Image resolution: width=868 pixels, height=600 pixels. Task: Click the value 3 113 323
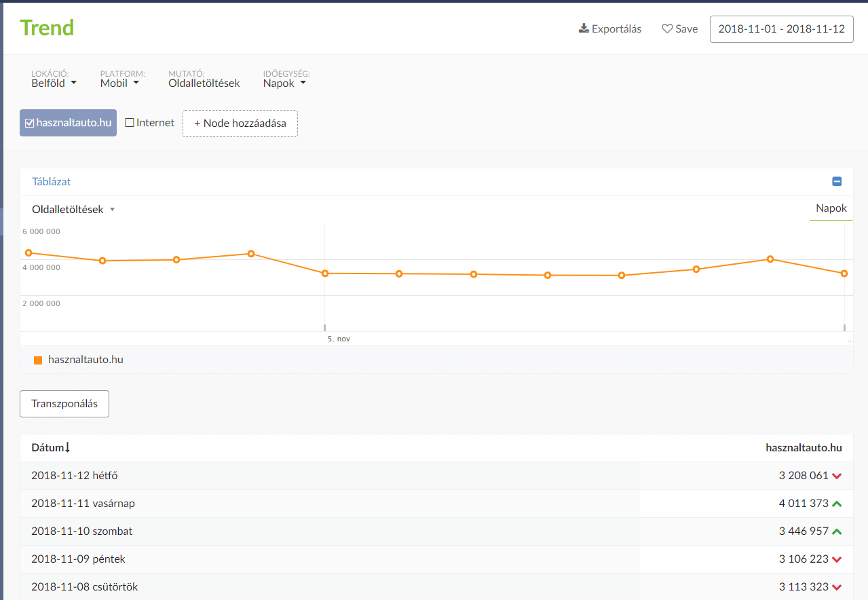coord(804,587)
